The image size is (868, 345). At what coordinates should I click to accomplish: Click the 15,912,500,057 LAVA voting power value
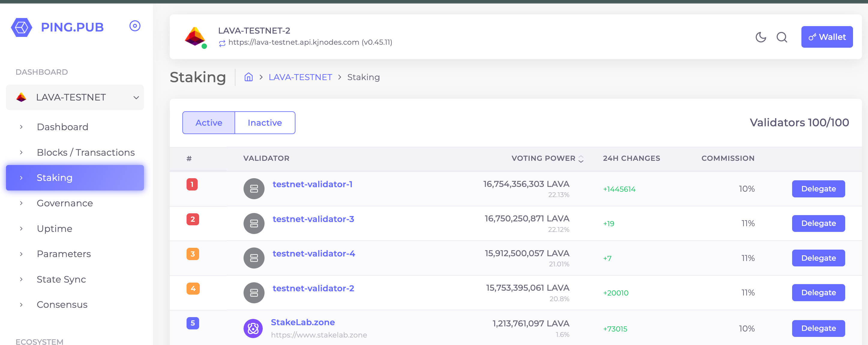[x=527, y=253]
